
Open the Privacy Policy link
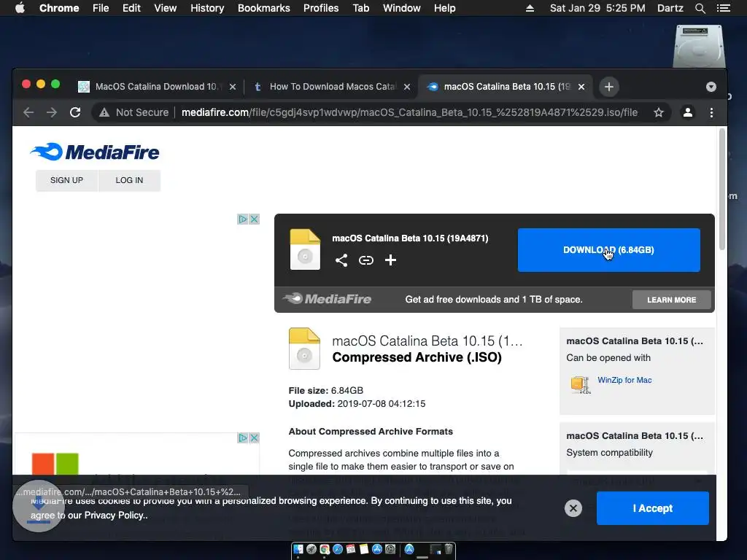(x=115, y=516)
